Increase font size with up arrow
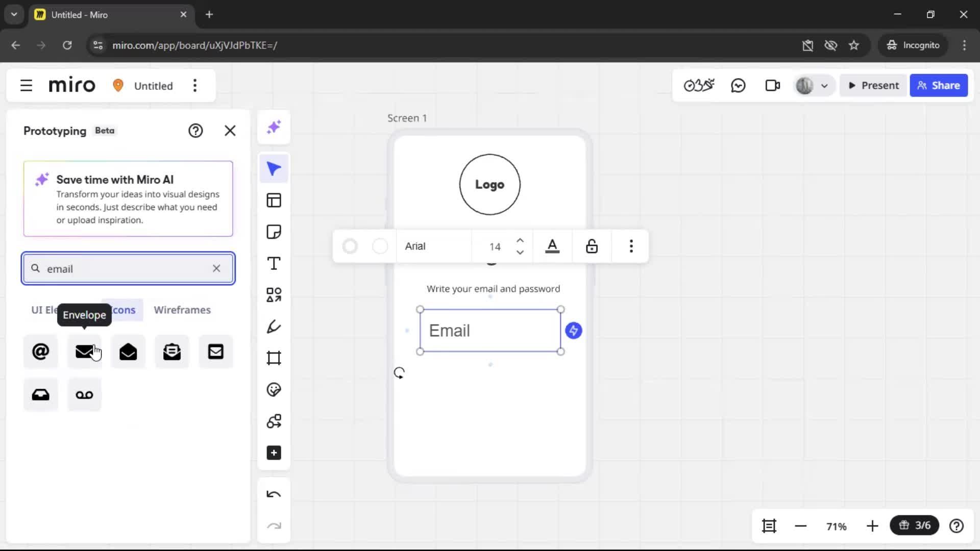Viewport: 980px width, 551px height. pyautogui.click(x=520, y=240)
